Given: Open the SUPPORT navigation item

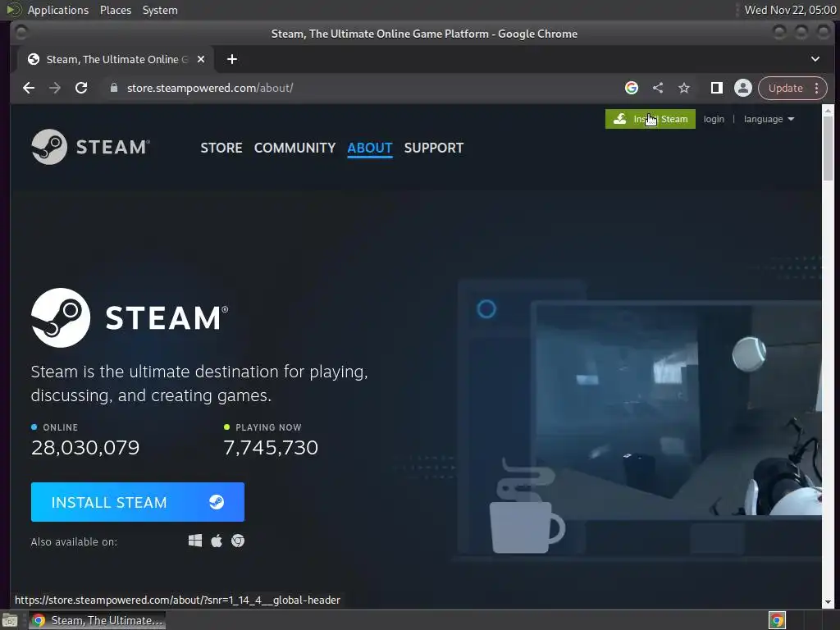Looking at the screenshot, I should point(434,148).
